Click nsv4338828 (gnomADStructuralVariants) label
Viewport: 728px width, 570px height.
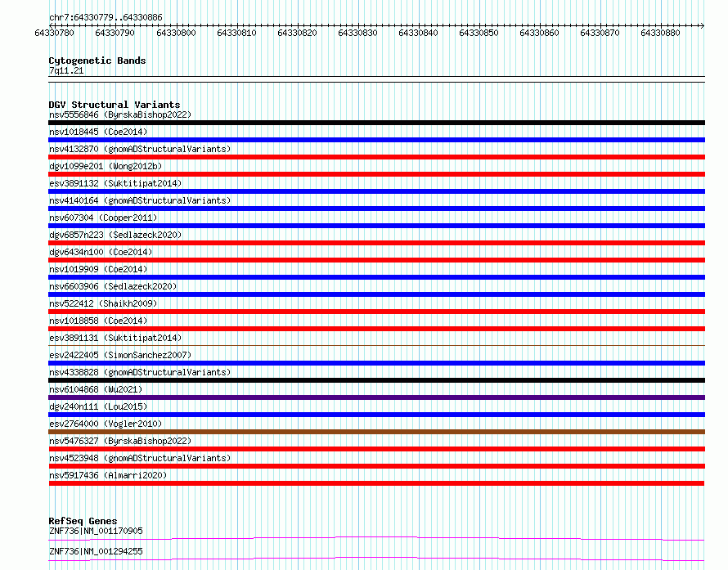click(140, 372)
